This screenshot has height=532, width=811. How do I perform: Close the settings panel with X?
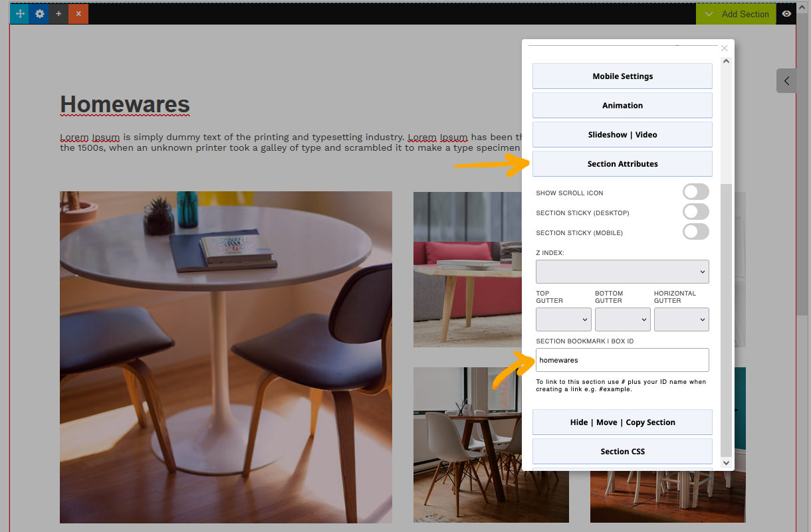(x=725, y=48)
